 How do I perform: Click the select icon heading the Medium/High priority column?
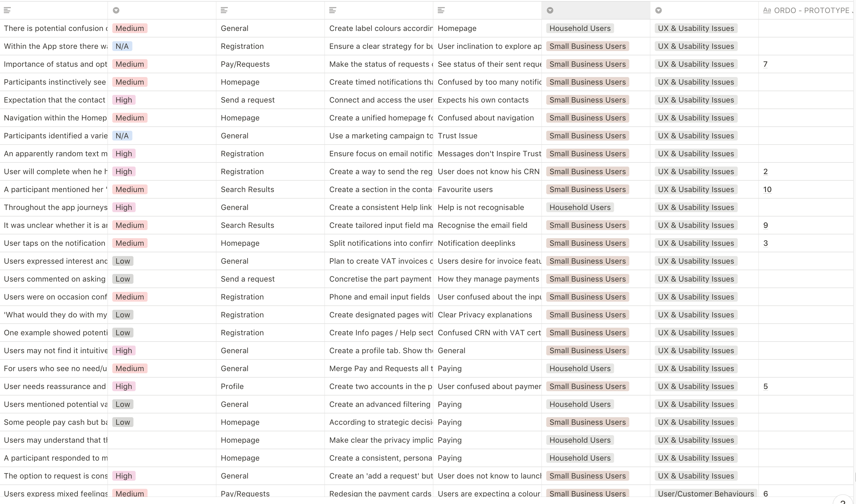click(x=116, y=10)
